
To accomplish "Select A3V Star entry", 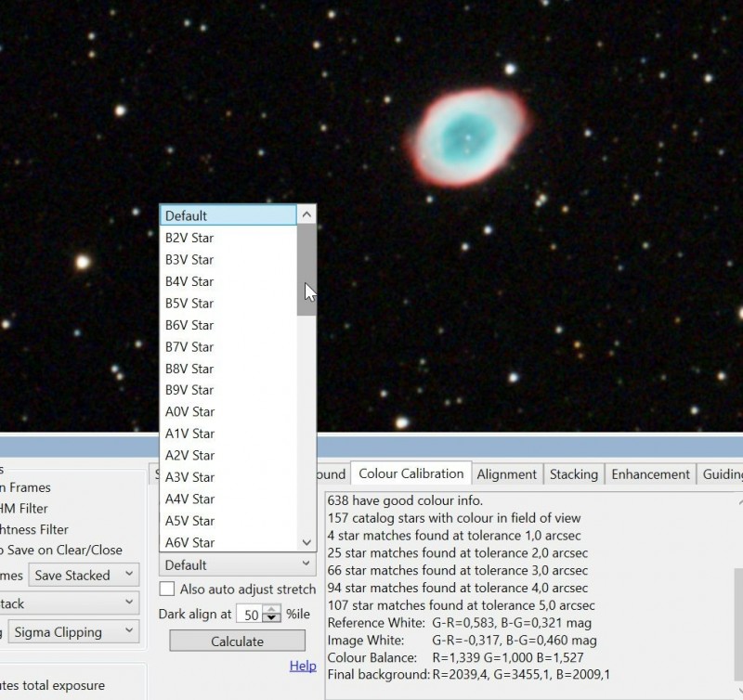I will tap(228, 477).
